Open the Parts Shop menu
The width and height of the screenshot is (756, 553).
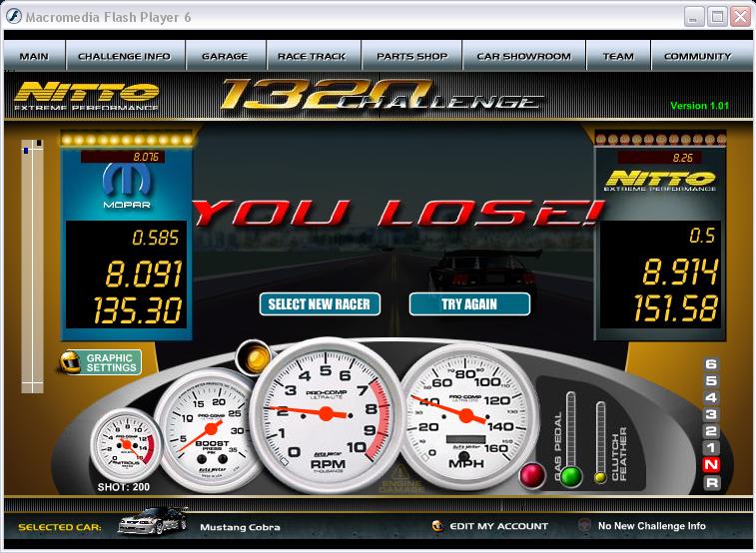pos(411,56)
